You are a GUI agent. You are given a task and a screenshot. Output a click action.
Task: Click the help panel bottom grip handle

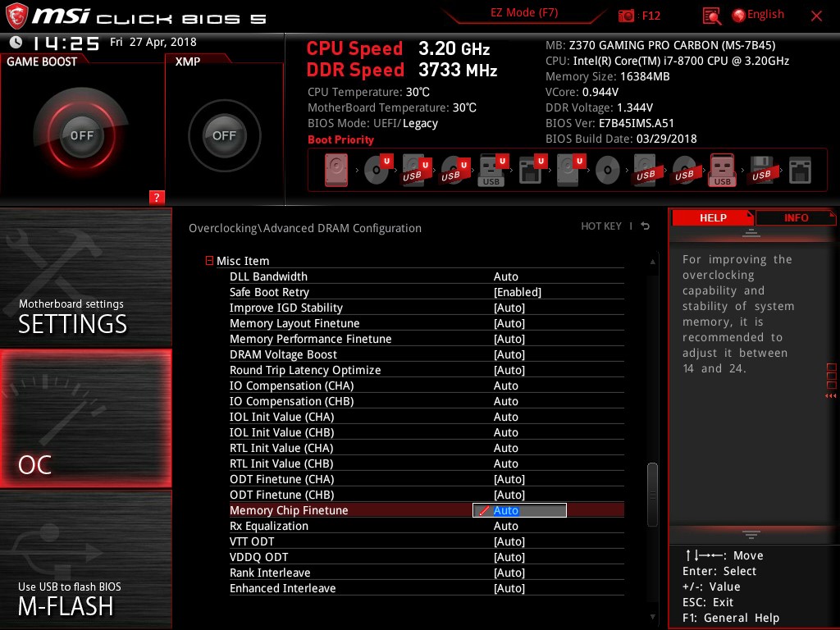(x=751, y=534)
